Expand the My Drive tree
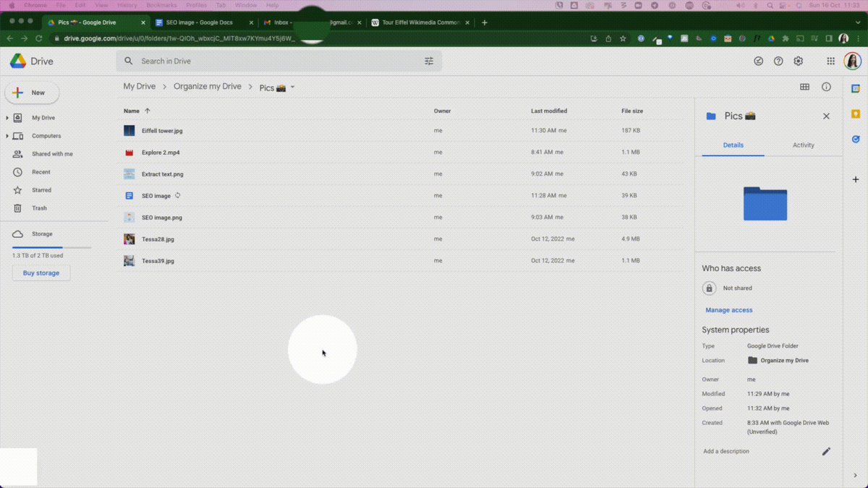Viewport: 868px width, 488px height. pos(7,118)
